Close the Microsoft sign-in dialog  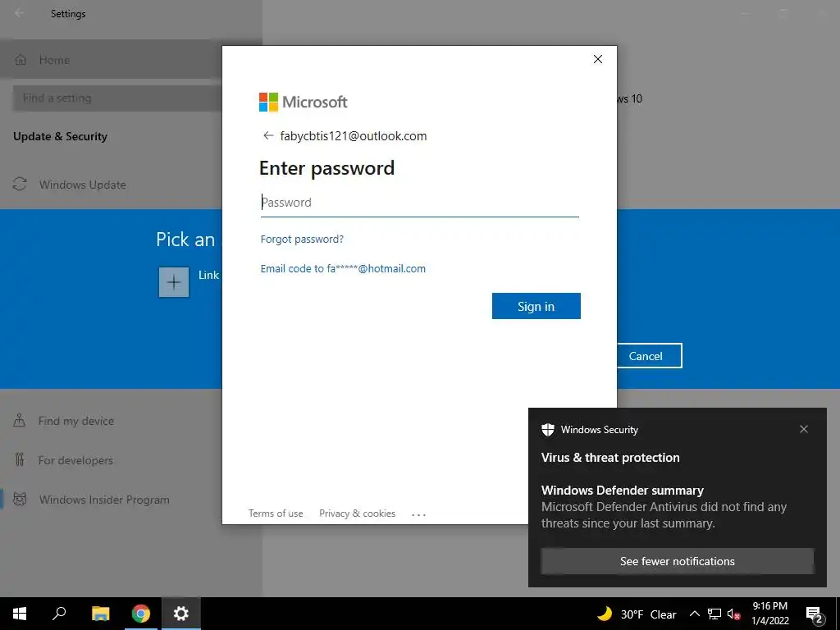tap(598, 59)
